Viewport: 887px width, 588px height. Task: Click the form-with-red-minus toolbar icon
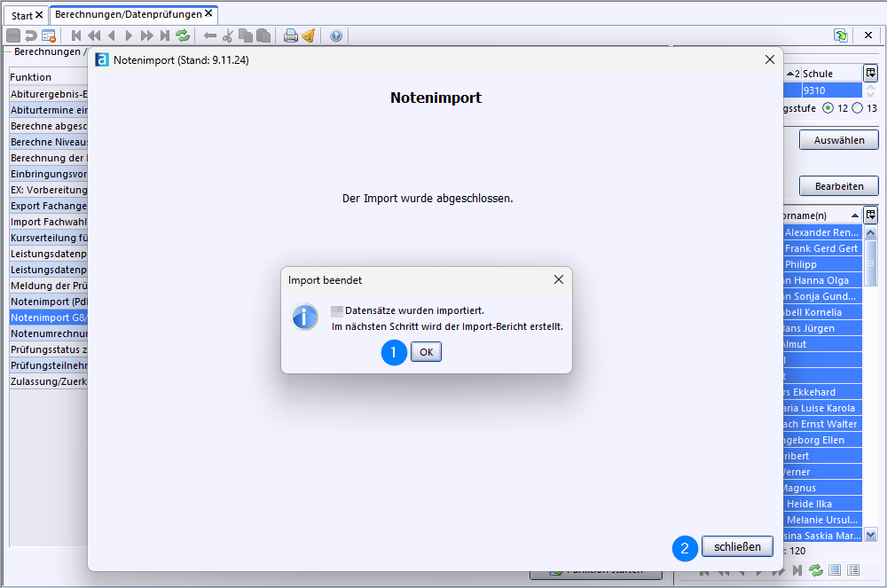click(x=49, y=35)
